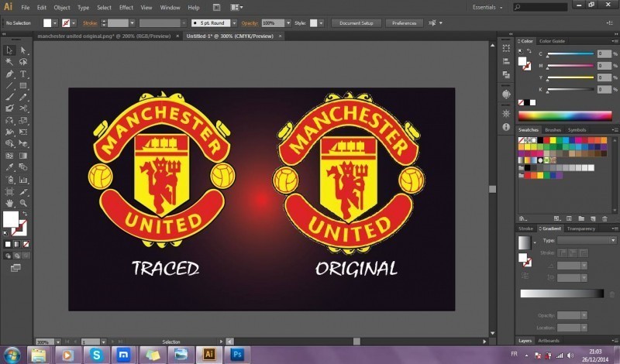The image size is (620, 364).
Task: Click the Opacity label link in control bar
Action: 250,23
